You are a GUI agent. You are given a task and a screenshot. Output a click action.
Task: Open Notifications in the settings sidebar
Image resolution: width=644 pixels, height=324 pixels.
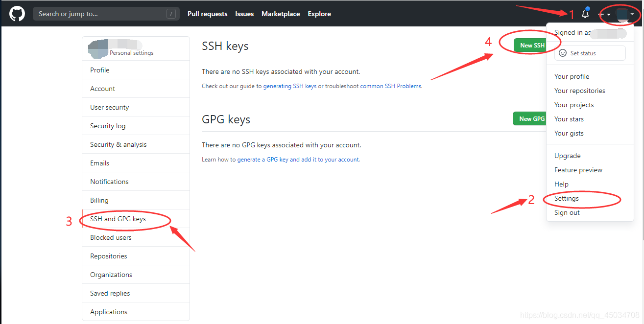[136, 182]
